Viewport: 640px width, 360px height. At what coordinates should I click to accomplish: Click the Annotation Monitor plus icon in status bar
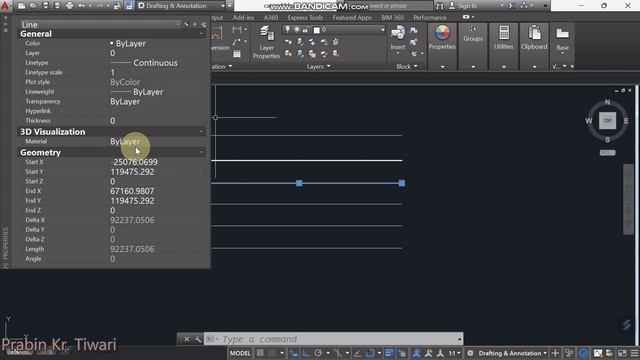point(555,353)
